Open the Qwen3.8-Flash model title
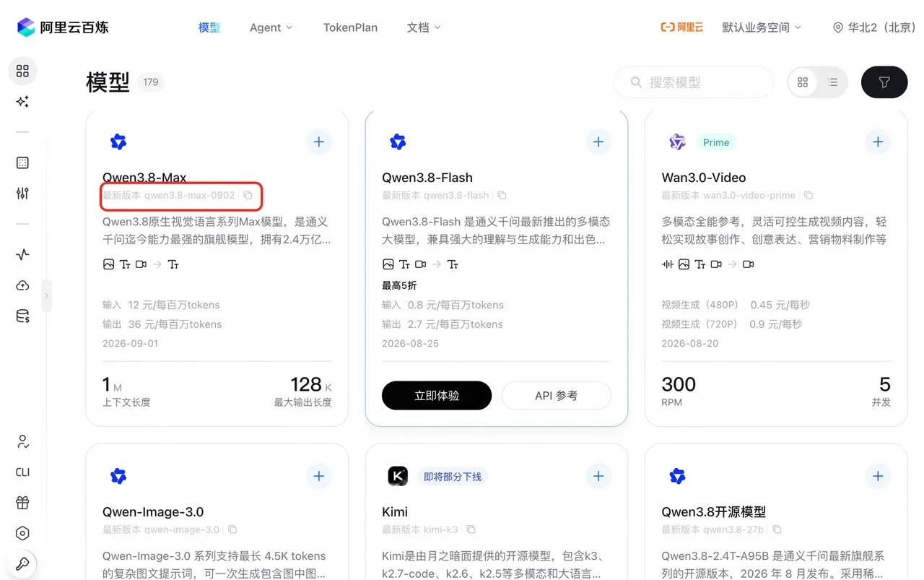Viewport: 924px width, 580px height. pyautogui.click(x=427, y=178)
